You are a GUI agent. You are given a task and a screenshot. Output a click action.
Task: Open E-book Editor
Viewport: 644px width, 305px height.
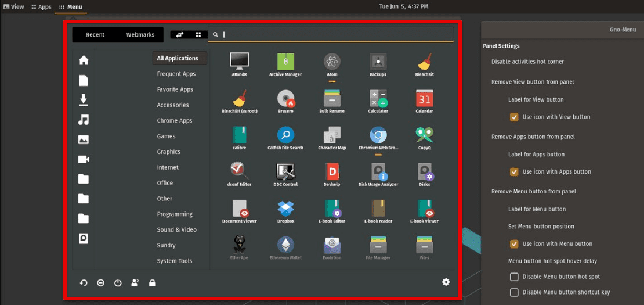coord(332,211)
